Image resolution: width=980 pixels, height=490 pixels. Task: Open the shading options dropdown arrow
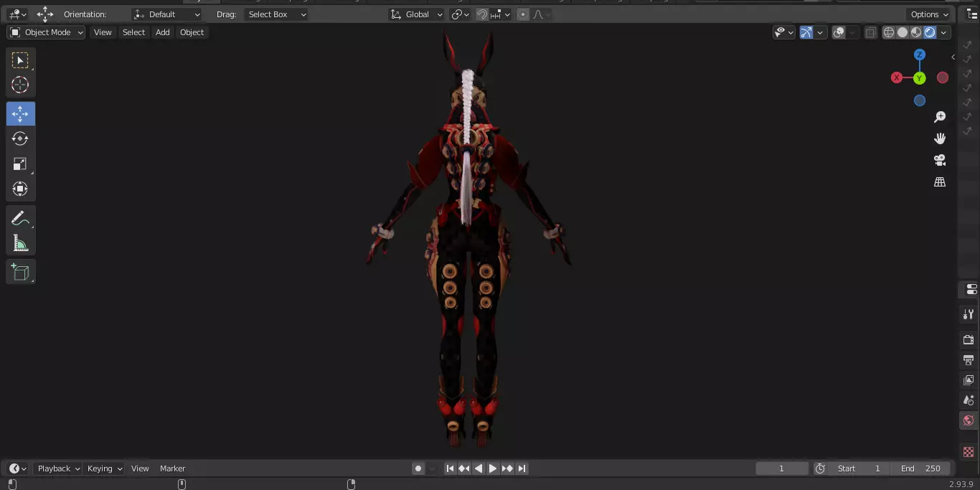tap(944, 32)
